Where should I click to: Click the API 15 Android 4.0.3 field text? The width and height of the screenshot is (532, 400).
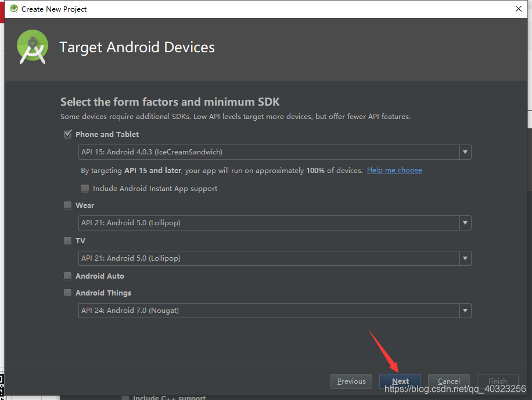click(152, 152)
